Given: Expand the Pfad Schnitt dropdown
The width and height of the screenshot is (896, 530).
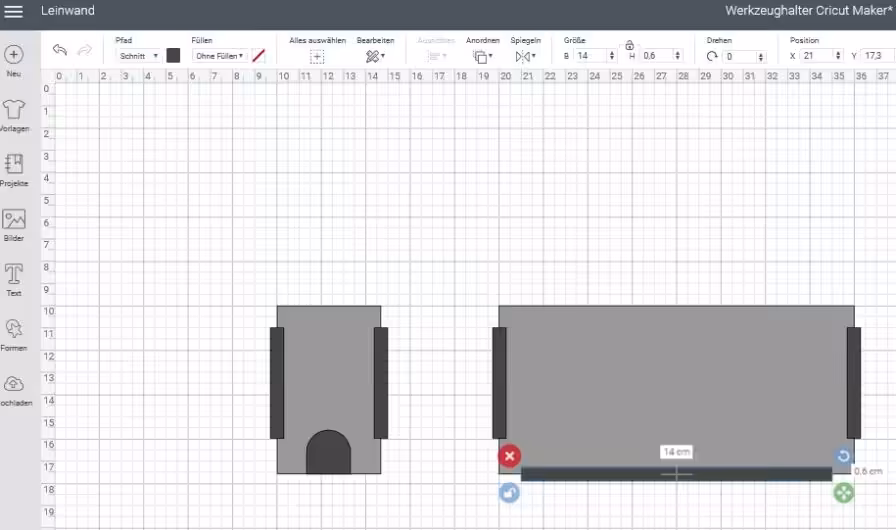Looking at the screenshot, I should pos(138,56).
